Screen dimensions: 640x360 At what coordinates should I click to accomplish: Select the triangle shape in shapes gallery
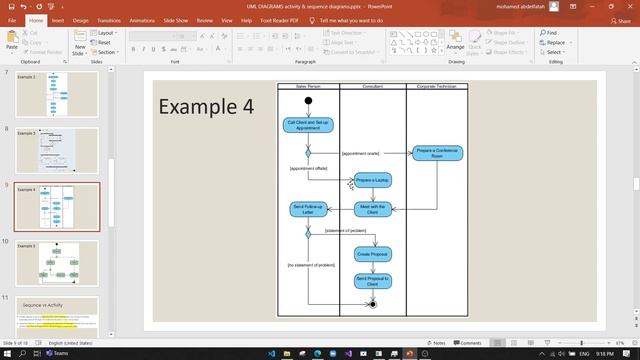pyautogui.click(x=394, y=42)
